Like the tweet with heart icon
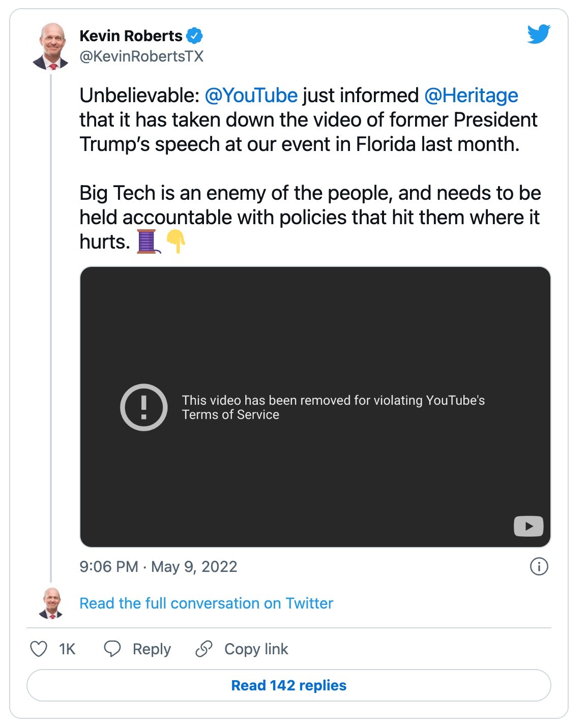This screenshot has width=587, height=728. pos(39,649)
